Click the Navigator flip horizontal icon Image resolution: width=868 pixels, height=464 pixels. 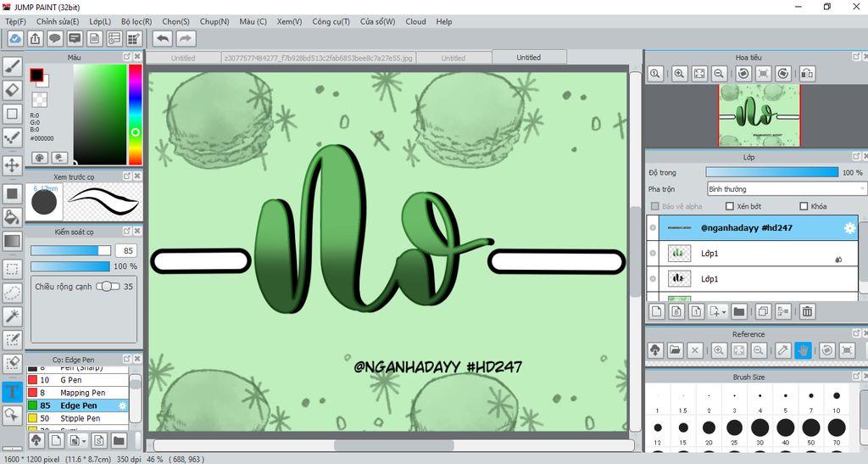click(807, 74)
